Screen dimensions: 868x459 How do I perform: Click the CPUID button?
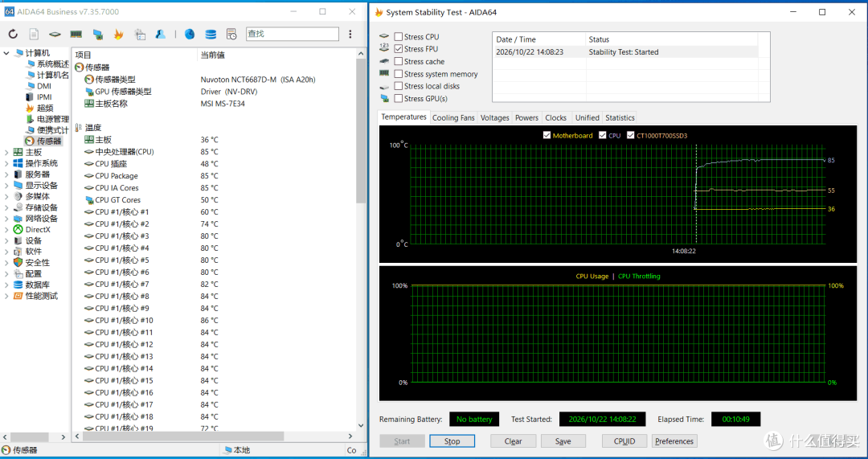[624, 441]
